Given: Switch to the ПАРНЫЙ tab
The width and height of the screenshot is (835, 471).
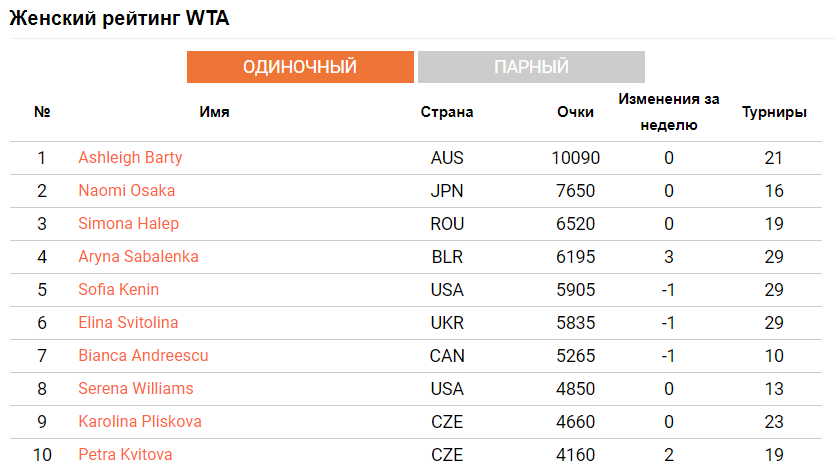Looking at the screenshot, I should pyautogui.click(x=531, y=67).
